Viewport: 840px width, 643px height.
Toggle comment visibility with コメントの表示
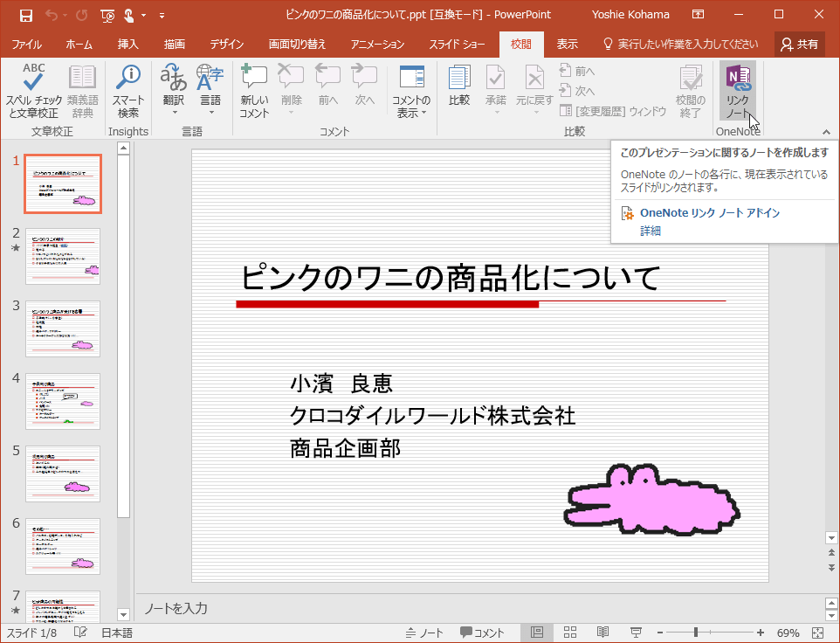click(x=410, y=92)
